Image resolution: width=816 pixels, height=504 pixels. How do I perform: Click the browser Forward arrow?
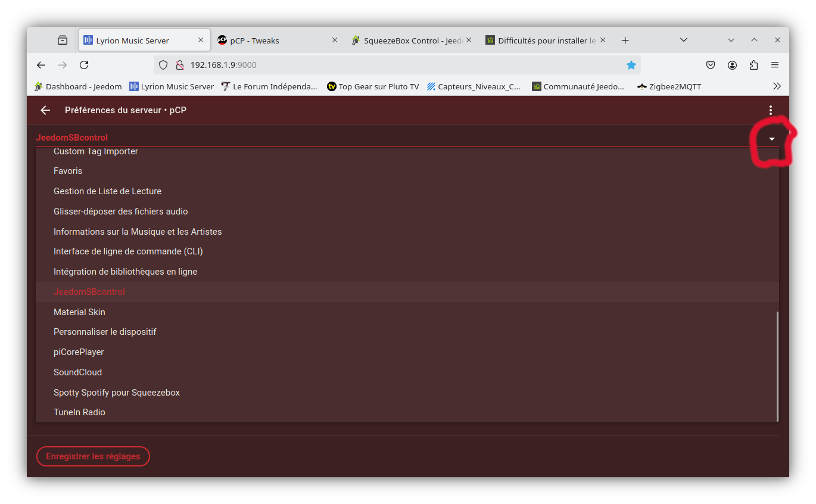click(63, 65)
